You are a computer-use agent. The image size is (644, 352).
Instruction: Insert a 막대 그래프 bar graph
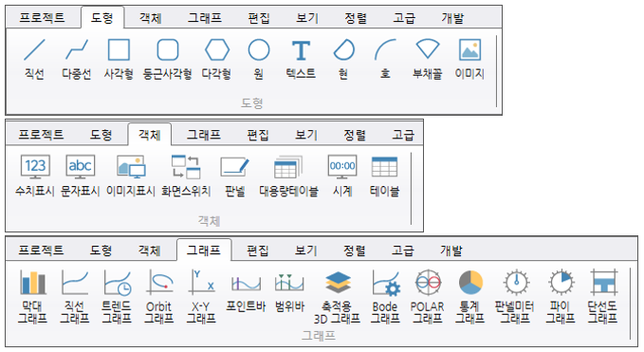(32, 296)
